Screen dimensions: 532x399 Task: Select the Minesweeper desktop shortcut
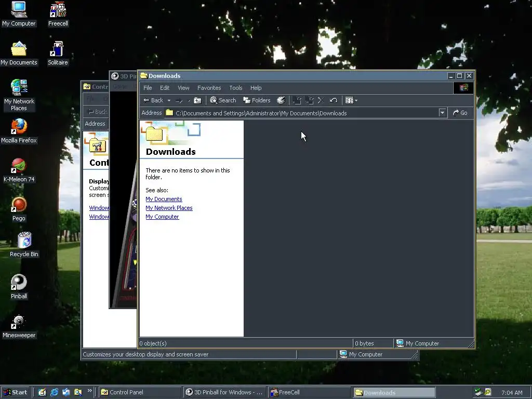[x=19, y=326]
